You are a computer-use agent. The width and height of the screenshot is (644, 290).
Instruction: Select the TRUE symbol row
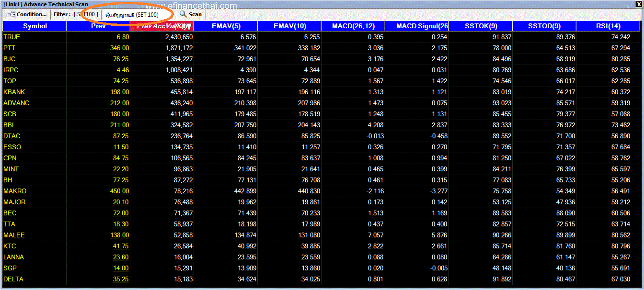click(x=321, y=37)
